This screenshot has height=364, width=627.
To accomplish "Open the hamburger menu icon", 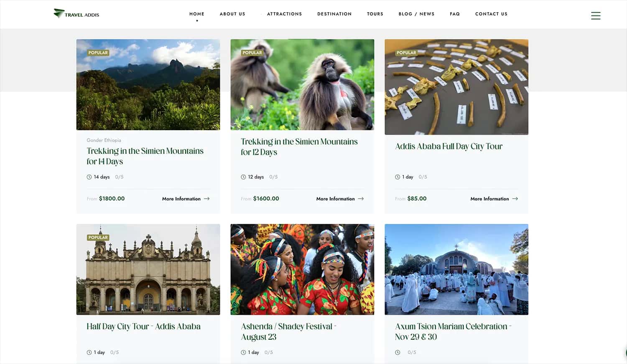I will [596, 16].
